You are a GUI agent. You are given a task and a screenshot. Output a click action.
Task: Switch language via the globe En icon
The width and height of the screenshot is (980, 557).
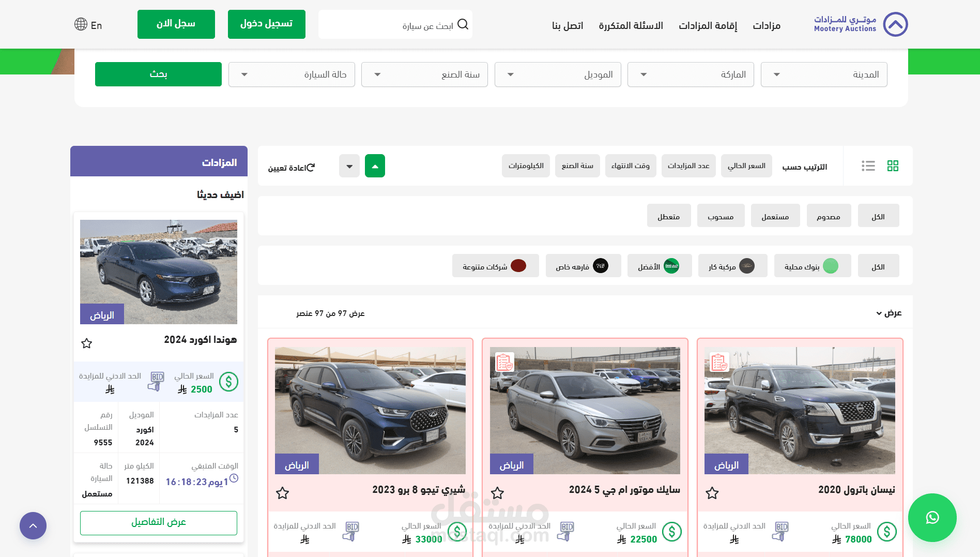(88, 25)
